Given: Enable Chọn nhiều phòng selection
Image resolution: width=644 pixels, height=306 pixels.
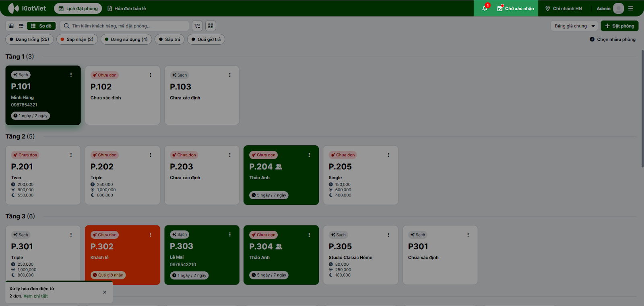Looking at the screenshot, I should pyautogui.click(x=613, y=39).
